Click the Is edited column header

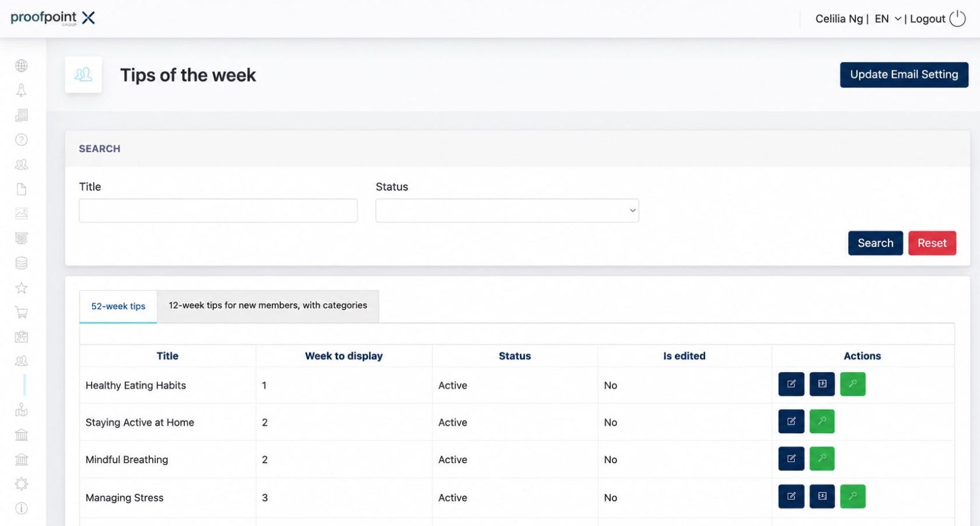(684, 356)
